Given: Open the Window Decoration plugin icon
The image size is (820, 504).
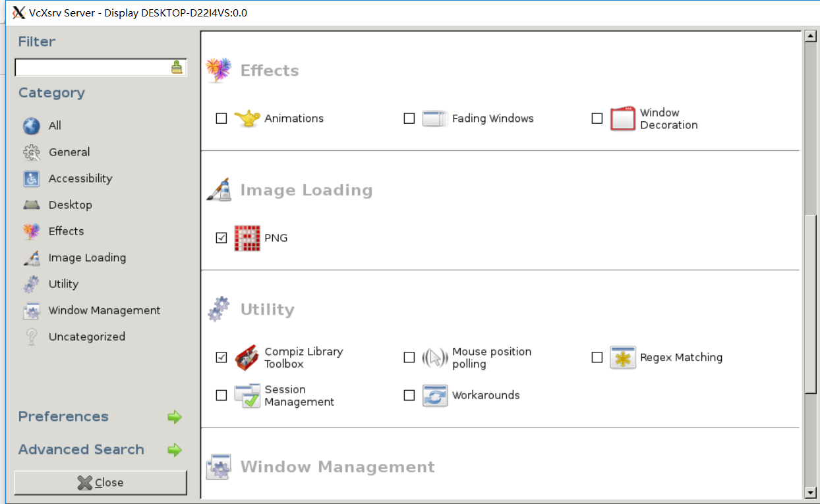Looking at the screenshot, I should (622, 119).
